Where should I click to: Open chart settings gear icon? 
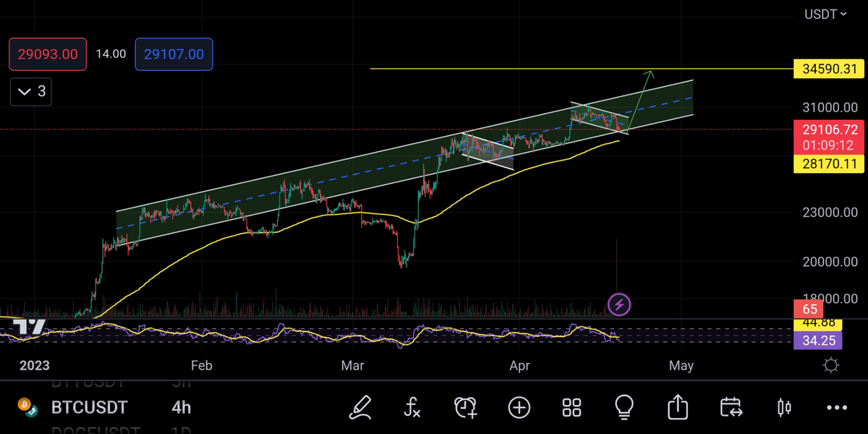coord(831,365)
